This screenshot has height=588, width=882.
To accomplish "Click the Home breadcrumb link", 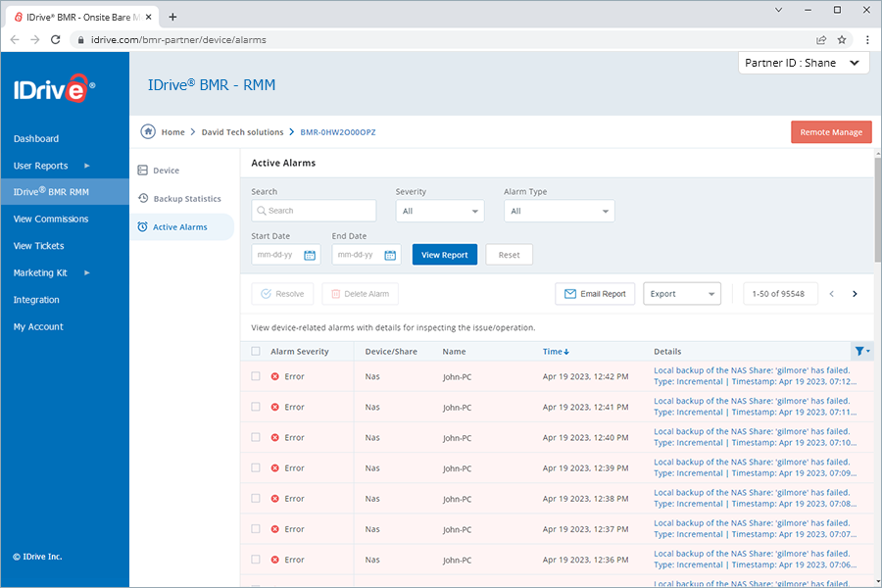I will [x=172, y=131].
